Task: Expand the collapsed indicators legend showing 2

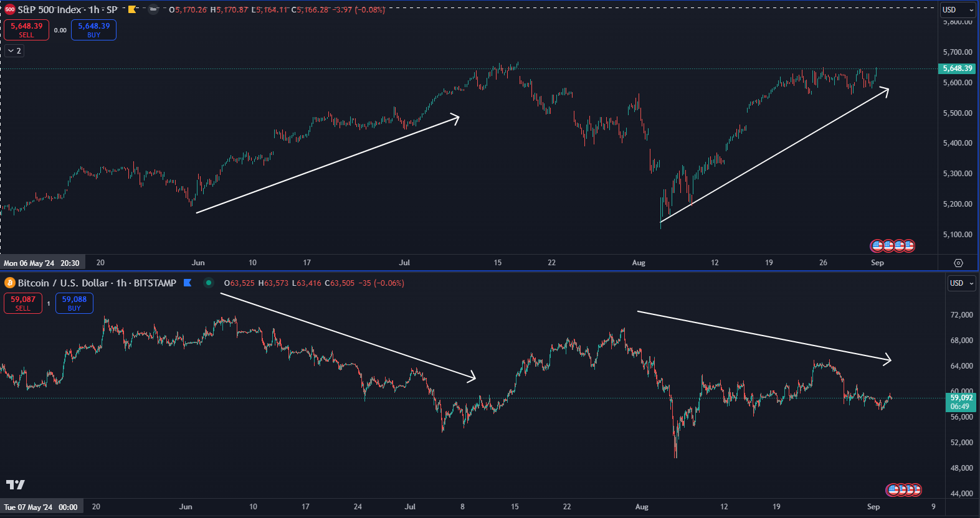Action: tap(14, 51)
